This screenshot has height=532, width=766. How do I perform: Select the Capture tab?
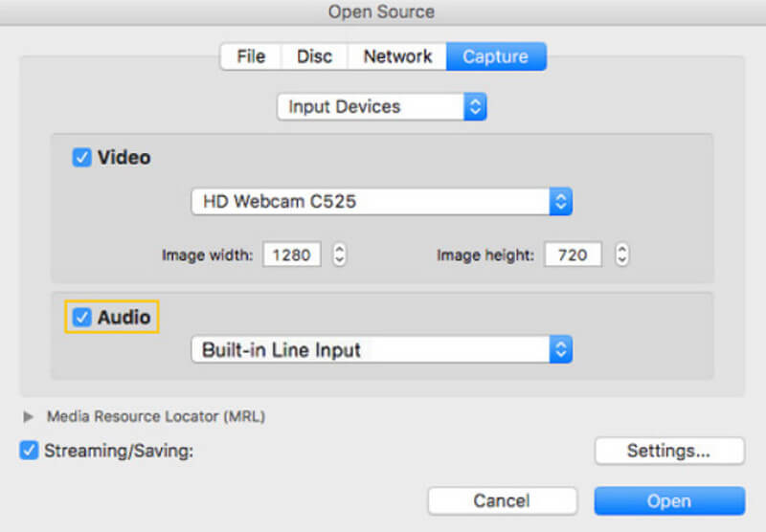(496, 56)
